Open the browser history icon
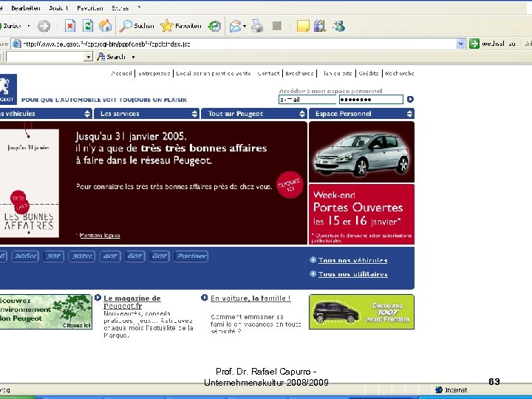 pyautogui.click(x=214, y=26)
